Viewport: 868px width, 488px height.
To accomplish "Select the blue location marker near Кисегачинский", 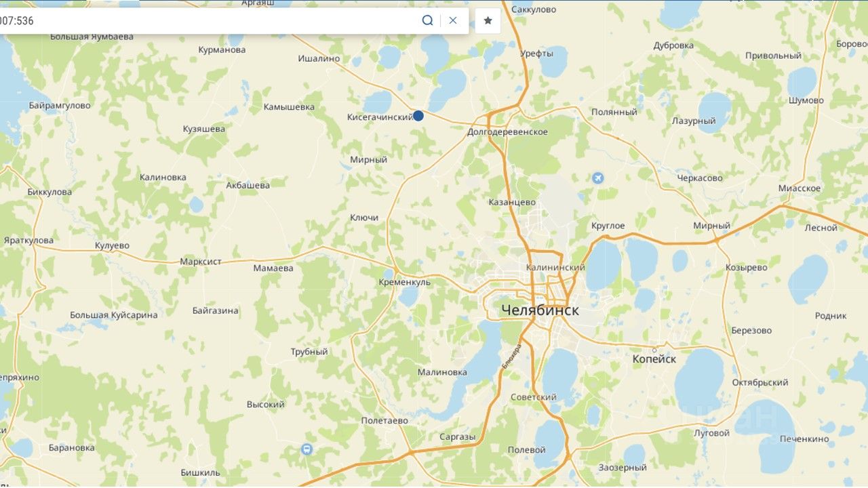I will tap(418, 116).
